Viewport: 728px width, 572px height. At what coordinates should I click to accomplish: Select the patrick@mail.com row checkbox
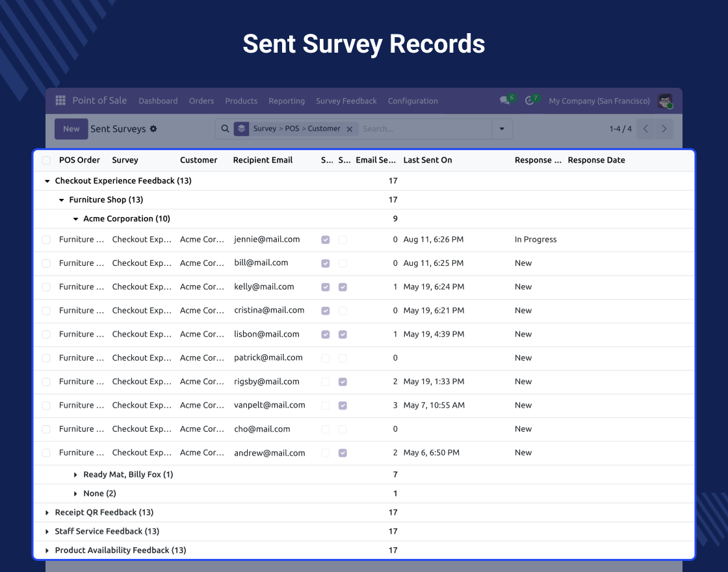tap(46, 358)
